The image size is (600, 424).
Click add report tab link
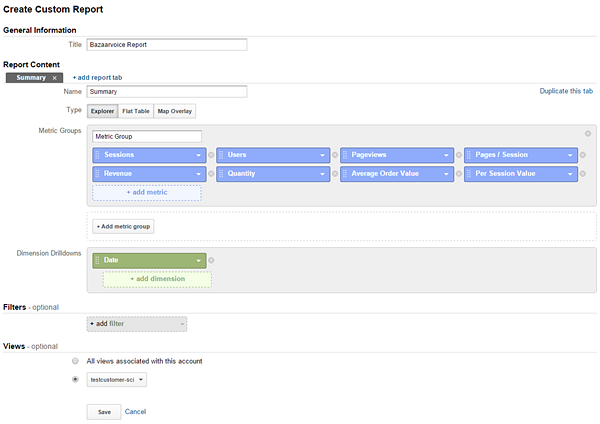[x=97, y=78]
